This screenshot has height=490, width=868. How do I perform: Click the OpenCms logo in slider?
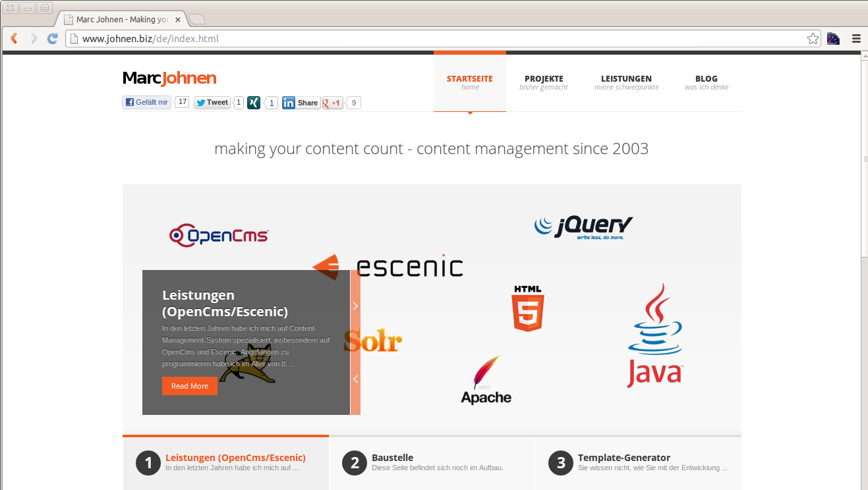click(219, 235)
